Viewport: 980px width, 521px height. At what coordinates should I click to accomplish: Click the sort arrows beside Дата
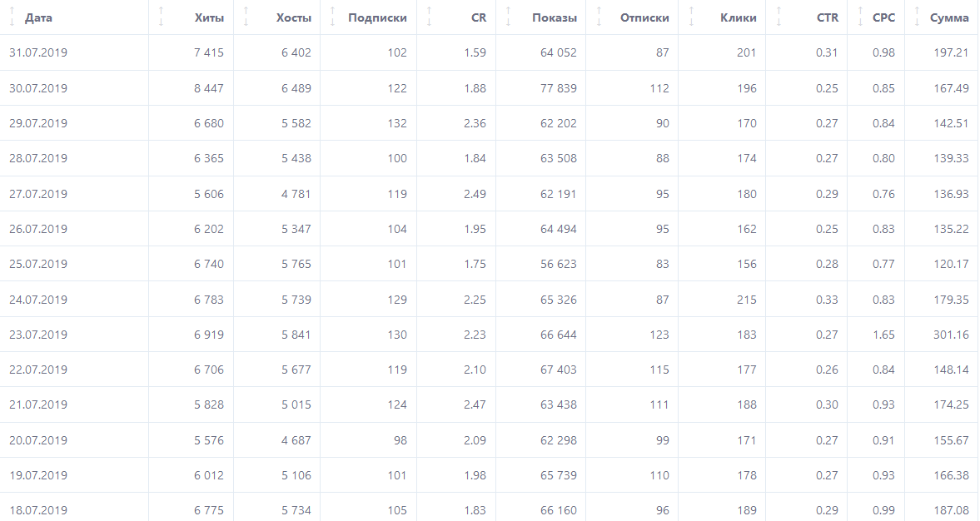(12, 17)
